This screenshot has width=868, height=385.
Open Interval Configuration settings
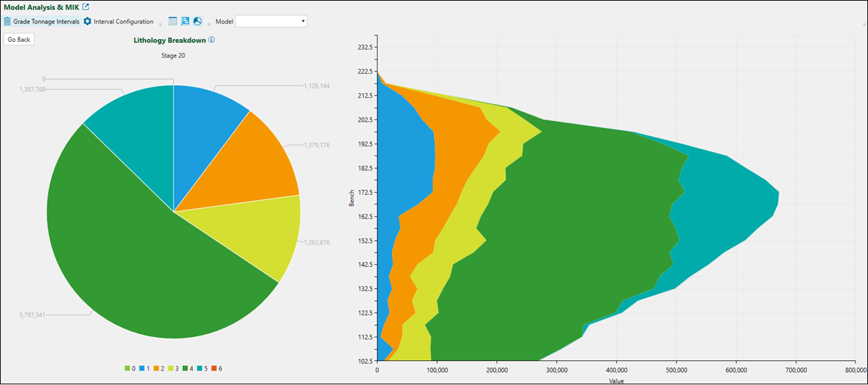(118, 21)
